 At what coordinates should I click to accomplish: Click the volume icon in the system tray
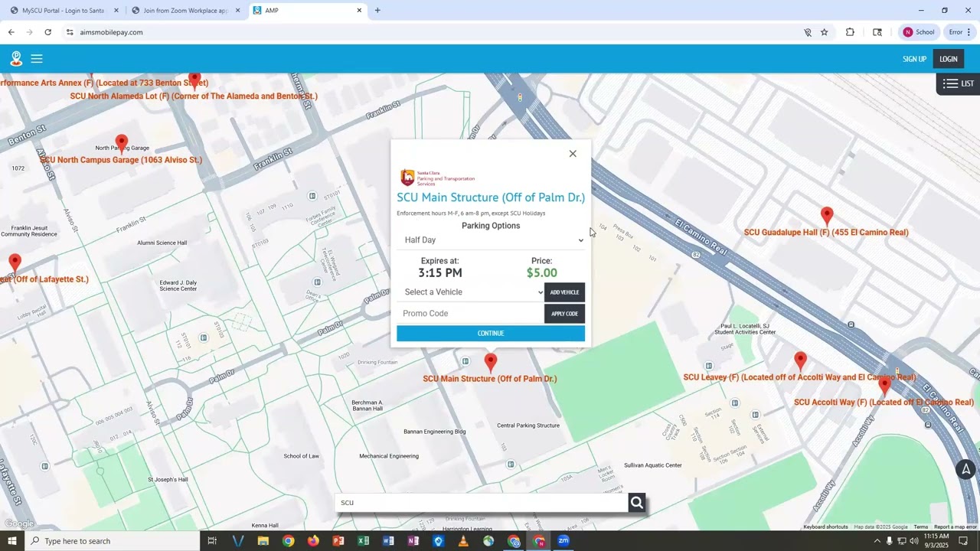tap(913, 541)
